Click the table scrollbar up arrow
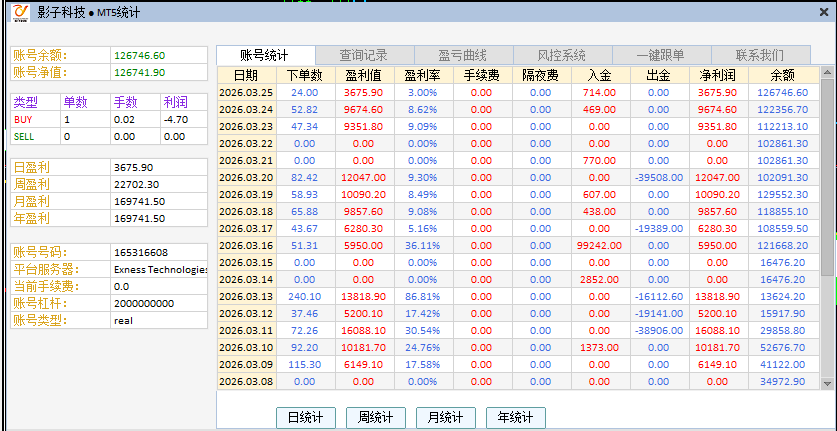This screenshot has height=431, width=837. tap(827, 72)
